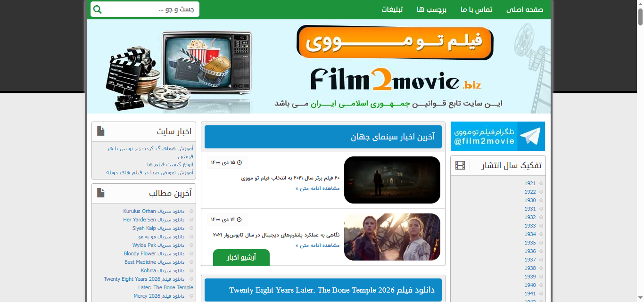Open the تماس با ما menu item

click(476, 9)
